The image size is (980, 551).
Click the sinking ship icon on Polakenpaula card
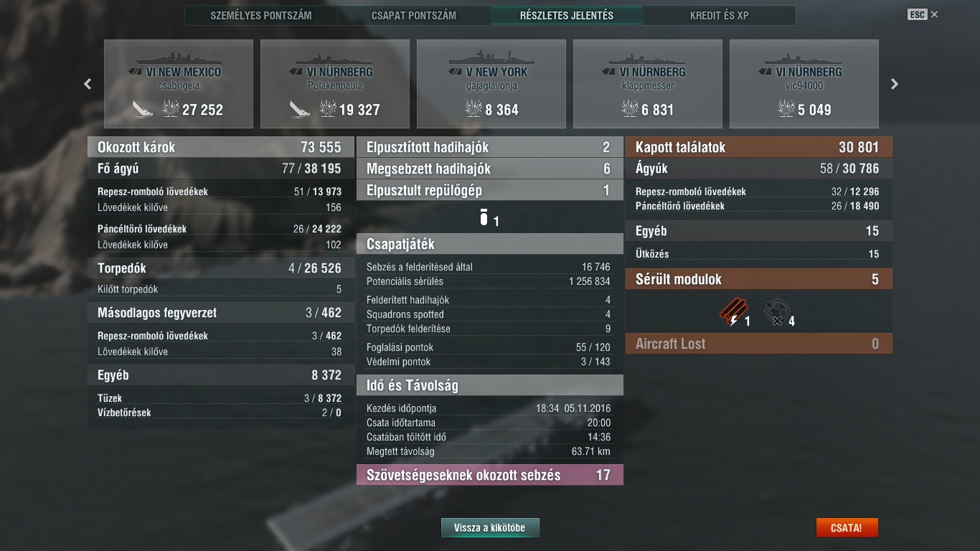coord(300,109)
